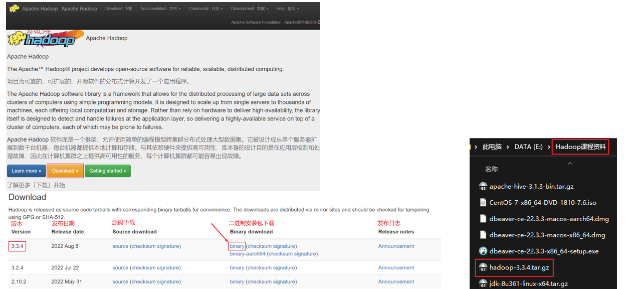Expand the Documentation 文件 dropdown menu
This screenshot has height=289, width=644.
pos(160,9)
